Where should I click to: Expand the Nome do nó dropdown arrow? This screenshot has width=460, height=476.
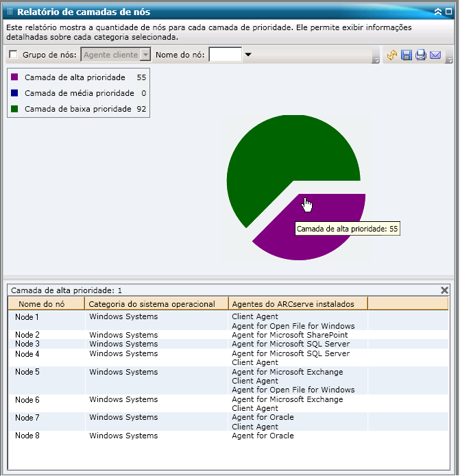click(x=248, y=55)
